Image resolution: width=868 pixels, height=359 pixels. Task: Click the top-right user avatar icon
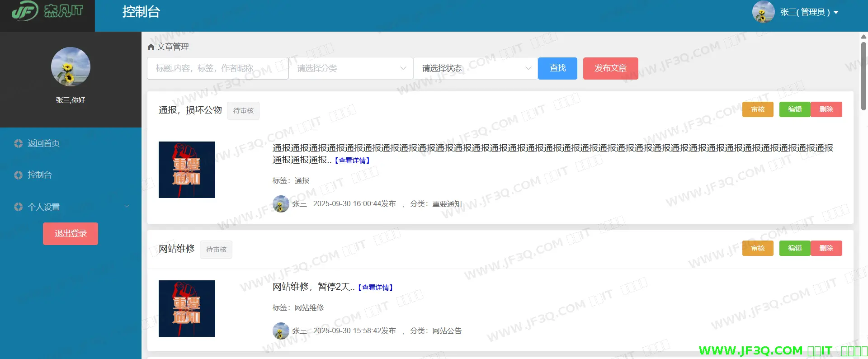click(763, 12)
